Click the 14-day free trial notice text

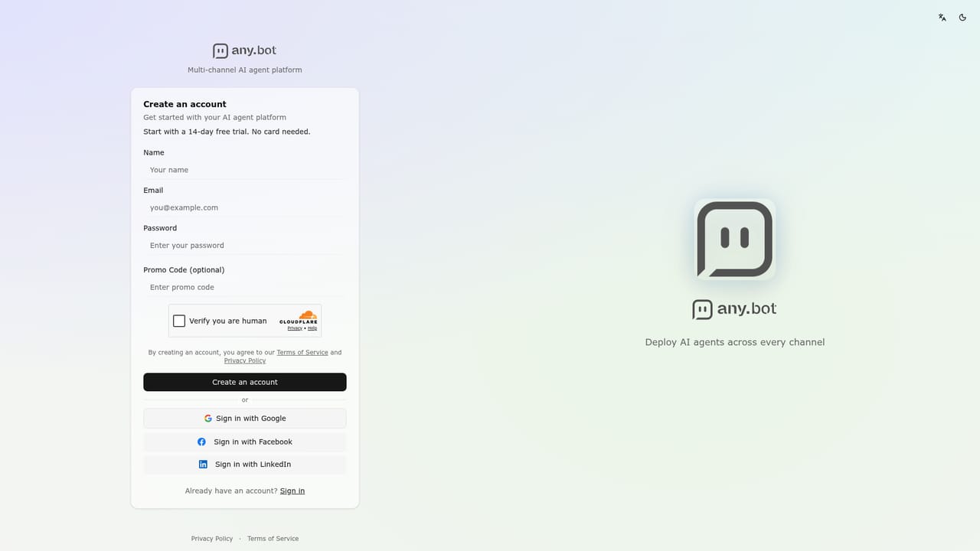tap(227, 132)
